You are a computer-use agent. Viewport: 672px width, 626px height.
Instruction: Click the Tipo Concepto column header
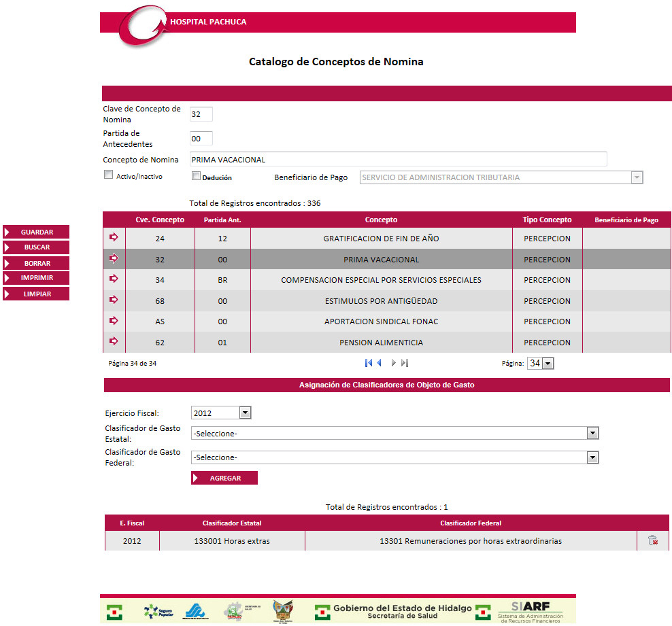click(547, 220)
